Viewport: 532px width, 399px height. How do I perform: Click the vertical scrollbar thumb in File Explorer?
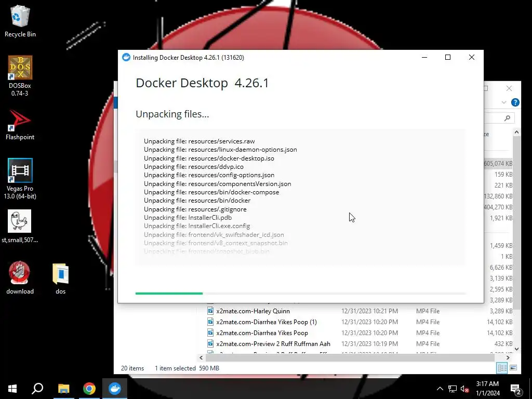pos(516,222)
